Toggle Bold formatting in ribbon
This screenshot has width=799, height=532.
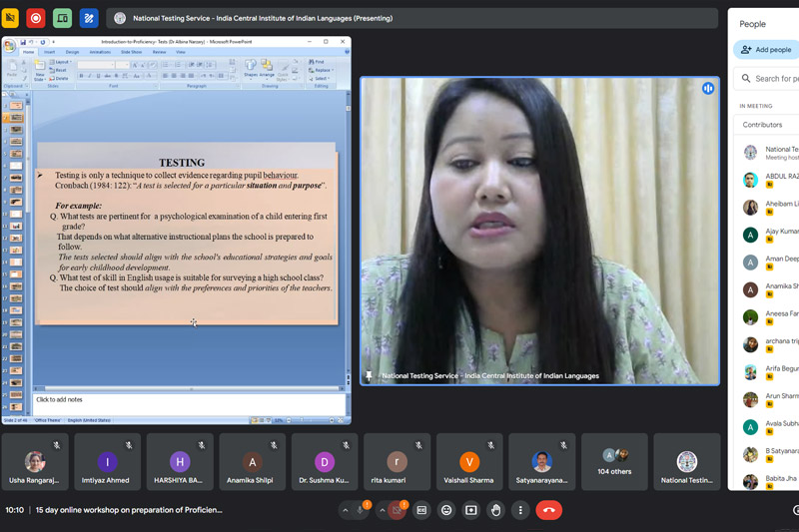[x=81, y=76]
